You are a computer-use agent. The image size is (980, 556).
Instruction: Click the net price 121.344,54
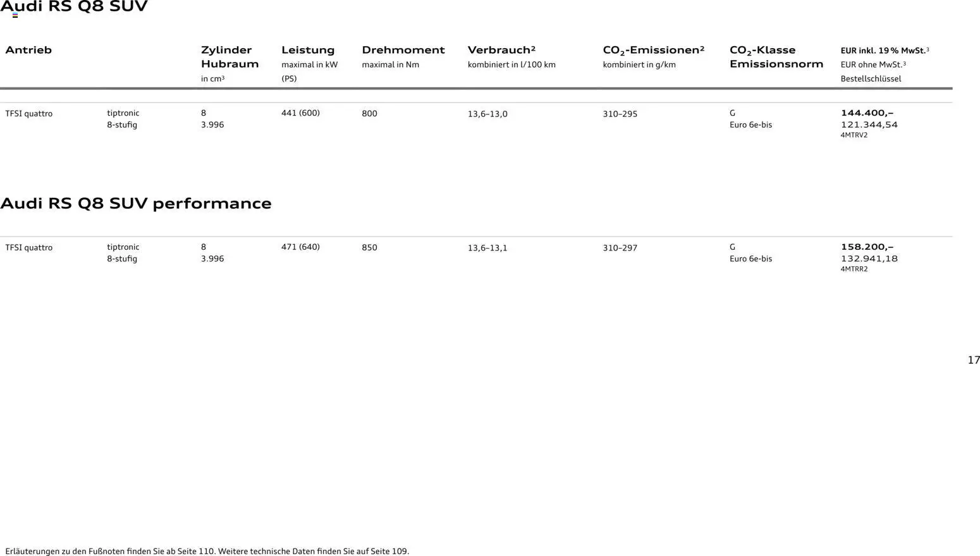869,125
